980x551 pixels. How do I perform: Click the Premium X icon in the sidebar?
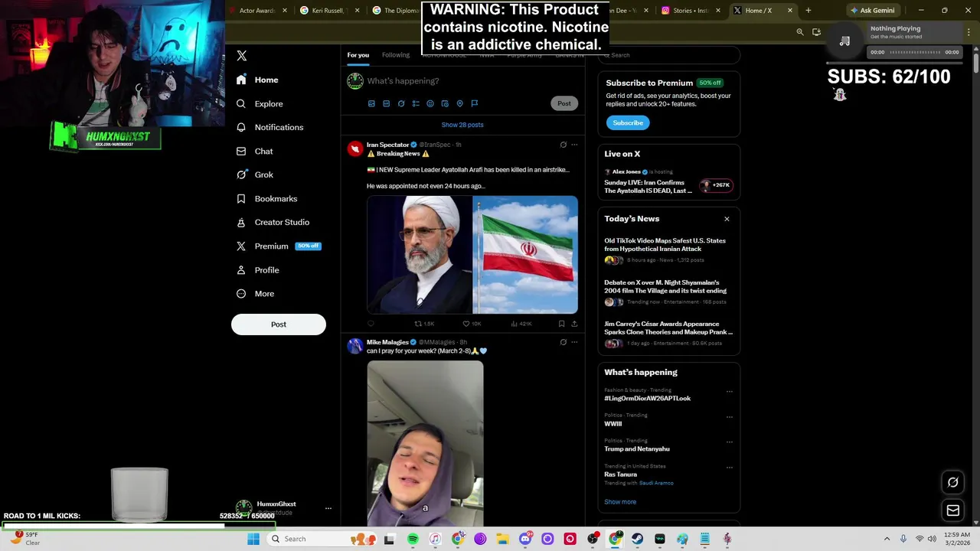pos(241,246)
